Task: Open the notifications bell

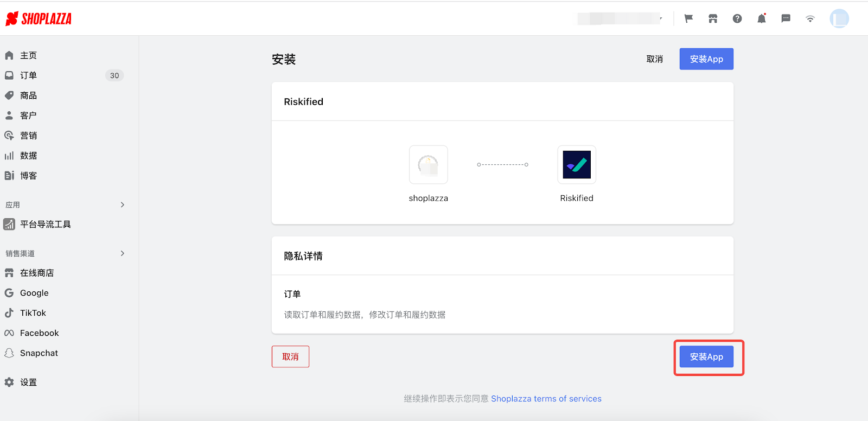Action: pos(762,18)
